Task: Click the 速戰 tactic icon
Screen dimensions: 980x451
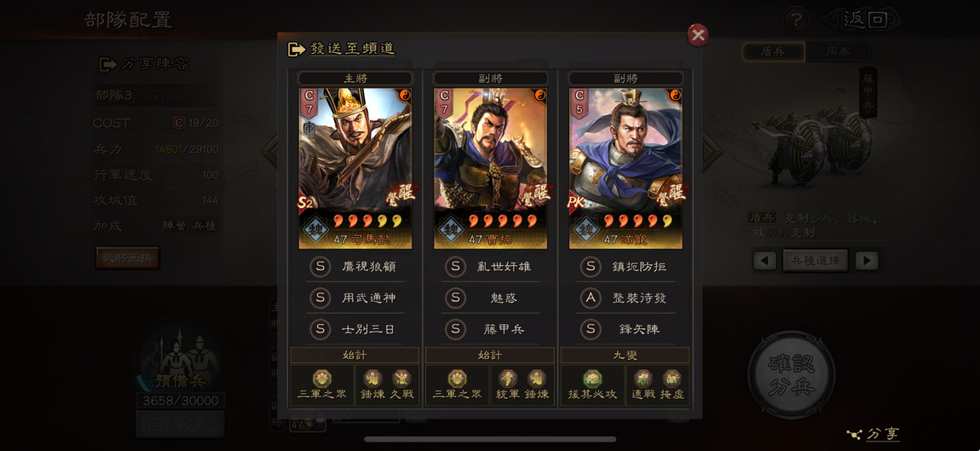Action: coord(643,379)
